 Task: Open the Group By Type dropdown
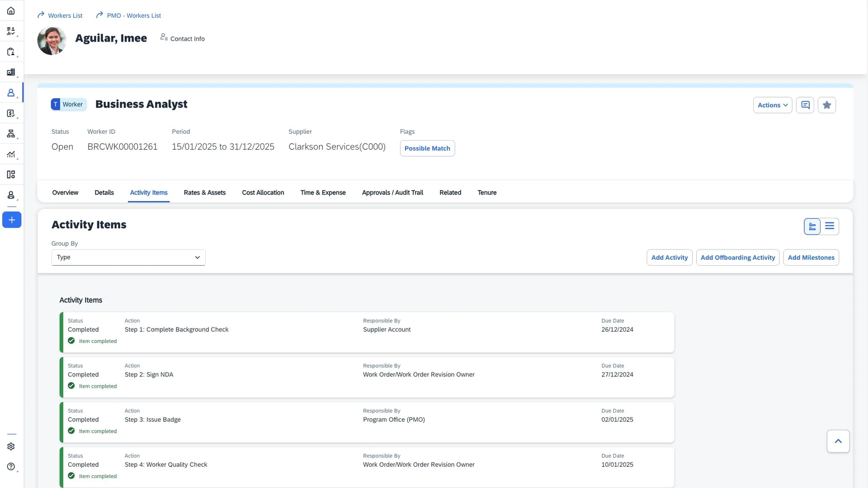point(128,258)
